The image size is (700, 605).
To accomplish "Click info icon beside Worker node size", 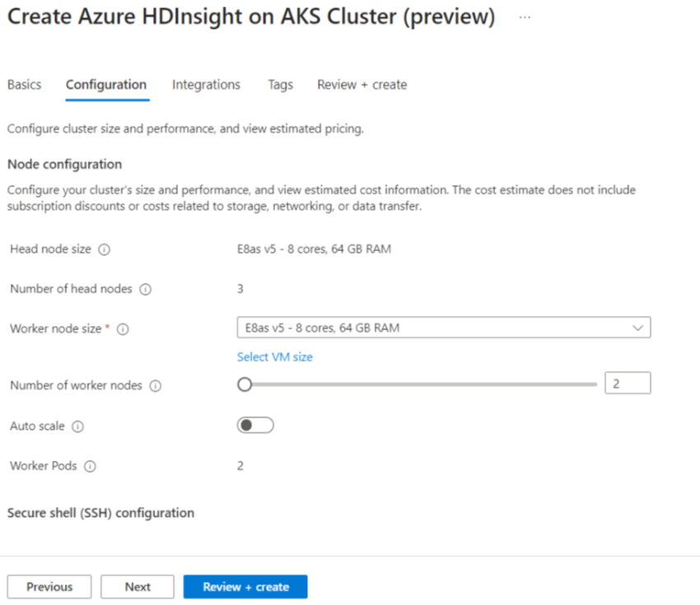I will pos(123,329).
